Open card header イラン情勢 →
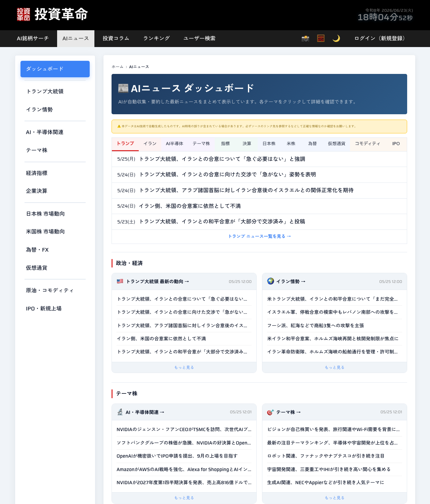The width and height of the screenshot is (430, 504). [x=291, y=282]
